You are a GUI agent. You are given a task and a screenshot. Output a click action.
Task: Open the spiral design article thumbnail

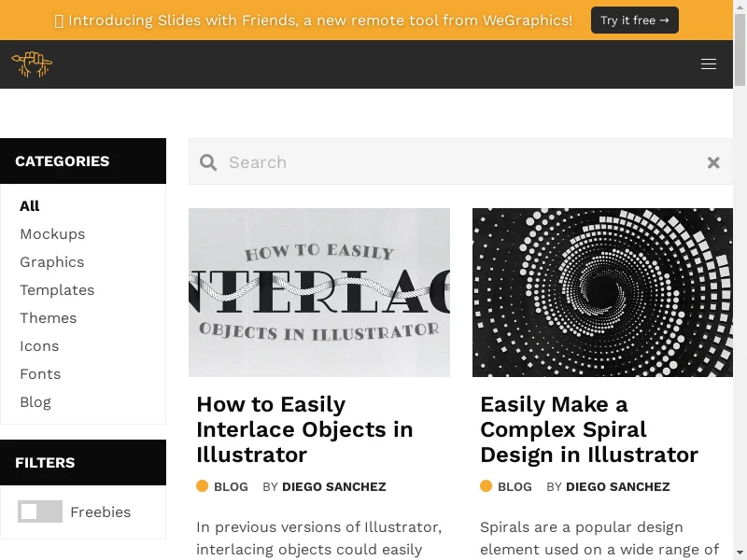(602, 292)
